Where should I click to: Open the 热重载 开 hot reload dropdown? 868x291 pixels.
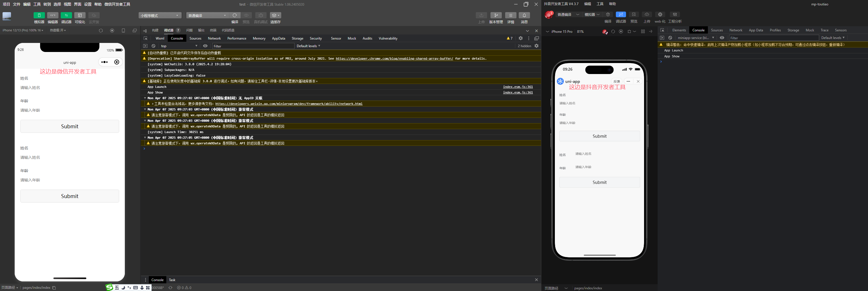pyautogui.click(x=58, y=30)
